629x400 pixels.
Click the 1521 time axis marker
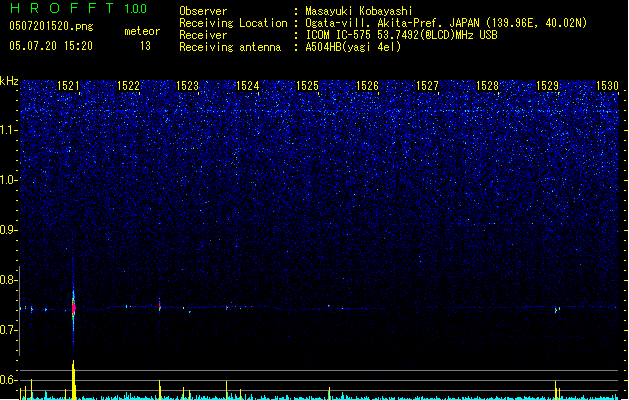coord(69,86)
